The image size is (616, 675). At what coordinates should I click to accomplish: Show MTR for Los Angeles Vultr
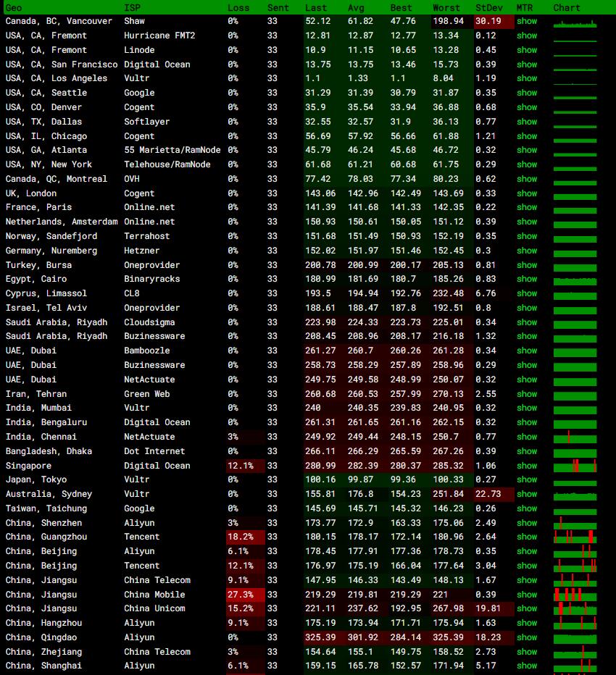coord(527,78)
